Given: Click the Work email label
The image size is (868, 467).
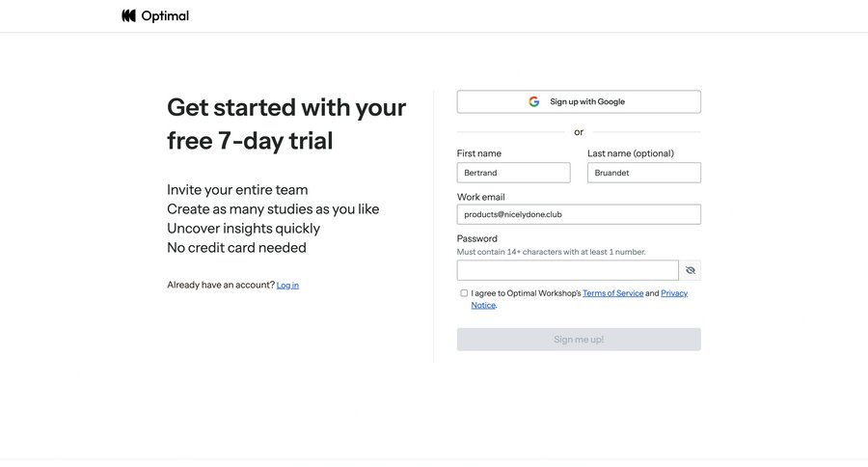Looking at the screenshot, I should 481,197.
